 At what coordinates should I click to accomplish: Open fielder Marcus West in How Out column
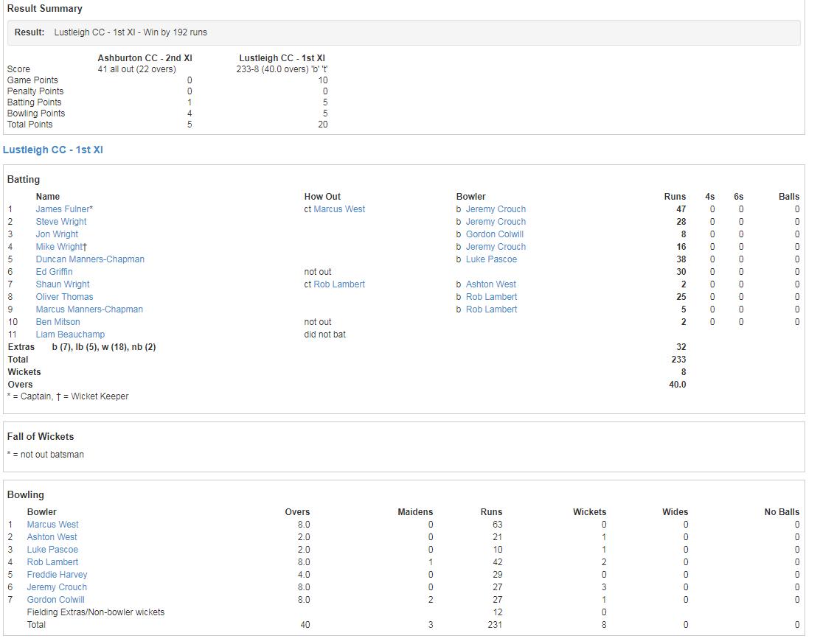point(339,209)
